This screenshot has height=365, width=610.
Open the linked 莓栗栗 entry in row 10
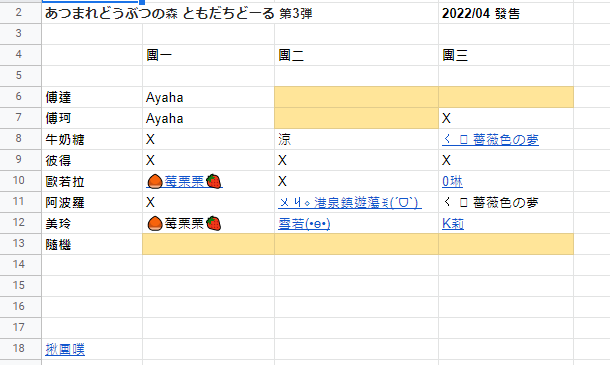point(184,181)
